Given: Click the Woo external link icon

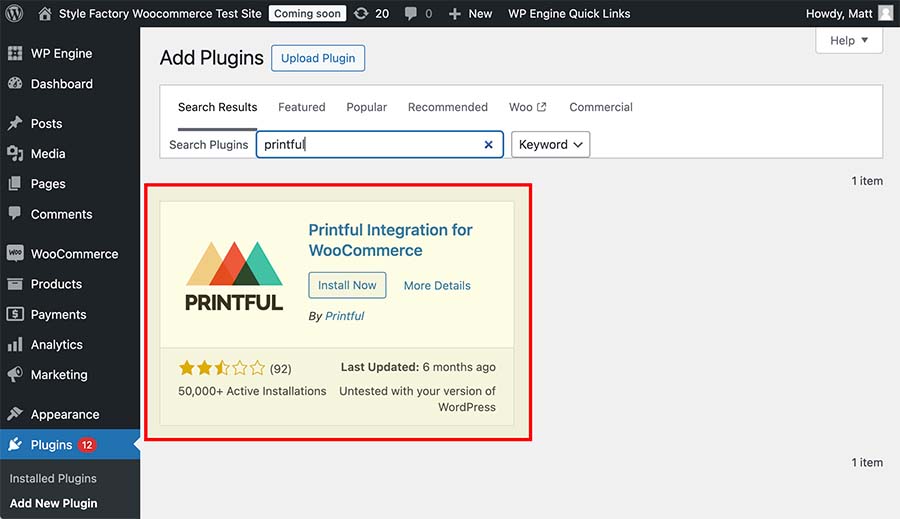Looking at the screenshot, I should click(541, 107).
